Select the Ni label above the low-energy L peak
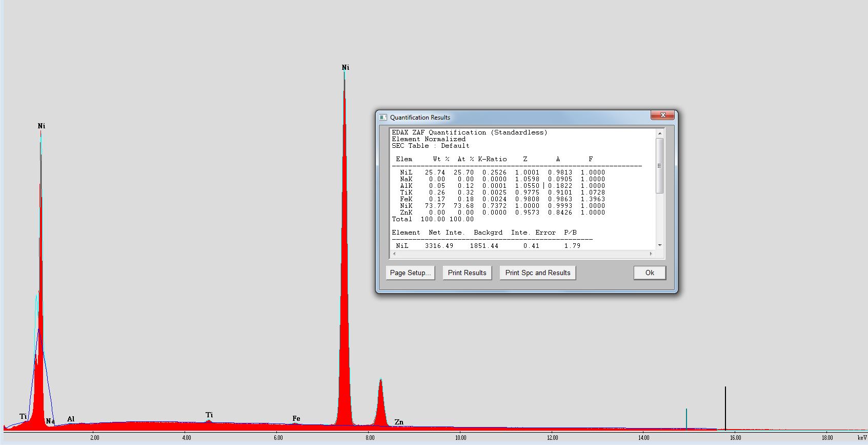The image size is (868, 445). [42, 126]
